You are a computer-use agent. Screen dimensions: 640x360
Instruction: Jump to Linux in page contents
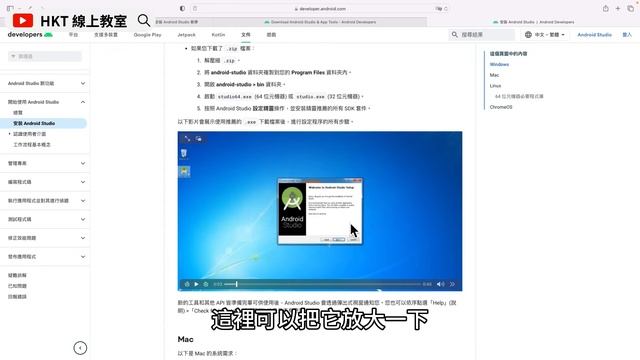pos(495,86)
